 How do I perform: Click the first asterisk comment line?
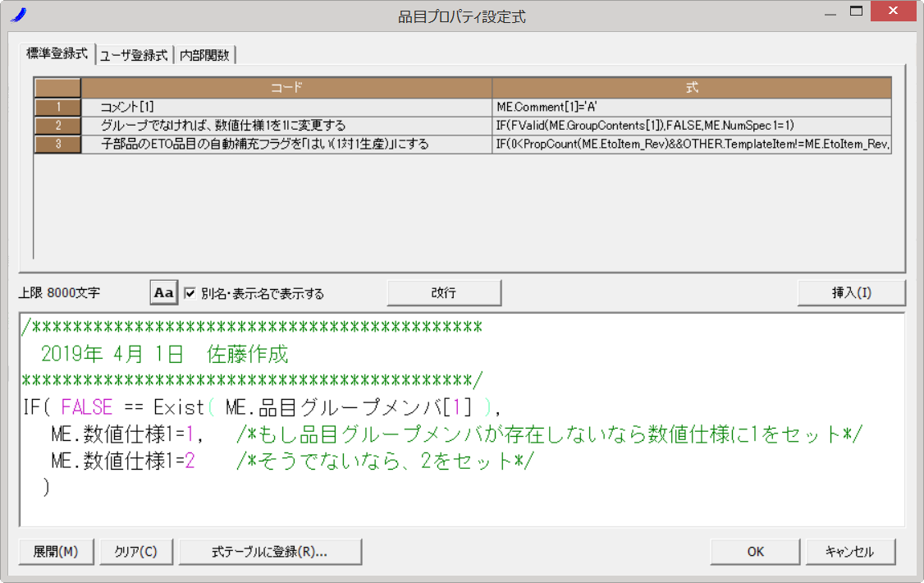point(252,327)
